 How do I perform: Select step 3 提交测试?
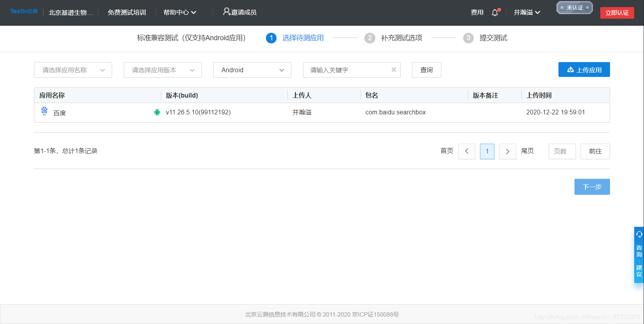click(x=485, y=38)
